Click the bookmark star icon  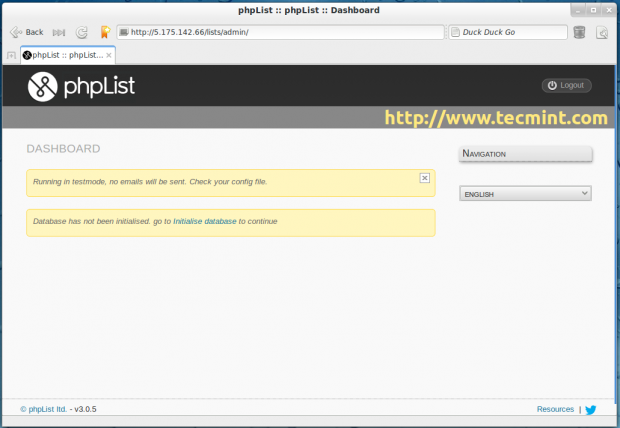tap(105, 32)
